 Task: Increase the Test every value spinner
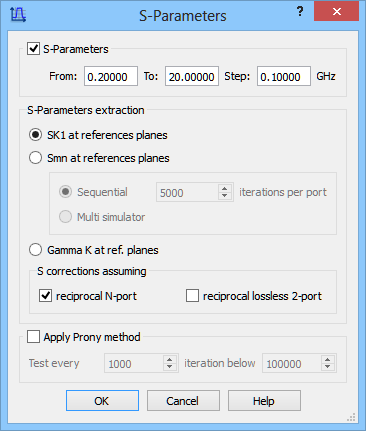[x=169, y=359]
